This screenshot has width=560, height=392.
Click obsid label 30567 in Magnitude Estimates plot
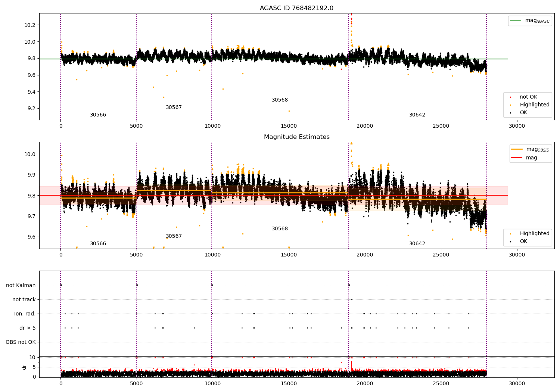pyautogui.click(x=174, y=236)
